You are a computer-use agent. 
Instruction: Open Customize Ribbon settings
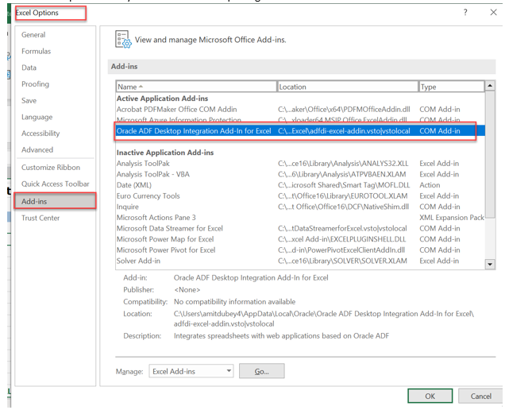pos(51,168)
